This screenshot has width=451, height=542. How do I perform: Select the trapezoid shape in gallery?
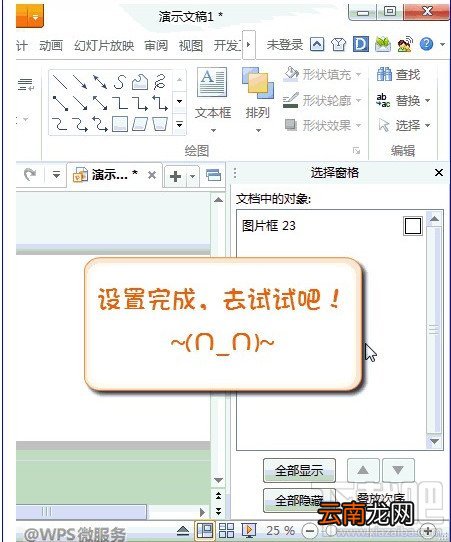(160, 124)
